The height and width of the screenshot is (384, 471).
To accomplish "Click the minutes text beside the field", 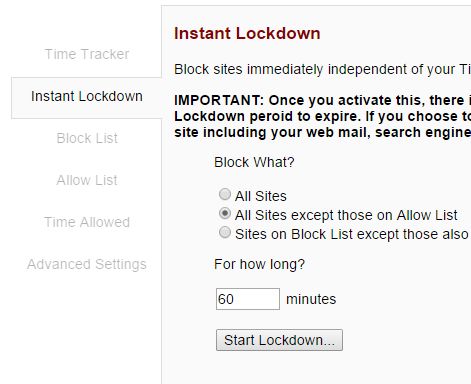I will click(x=311, y=299).
